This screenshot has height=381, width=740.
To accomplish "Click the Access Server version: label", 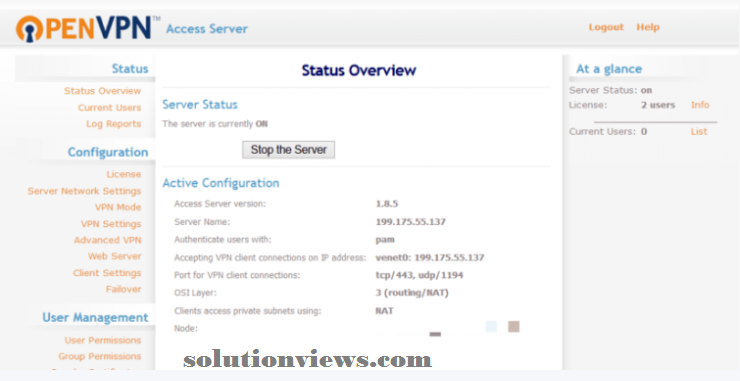I will 220,204.
